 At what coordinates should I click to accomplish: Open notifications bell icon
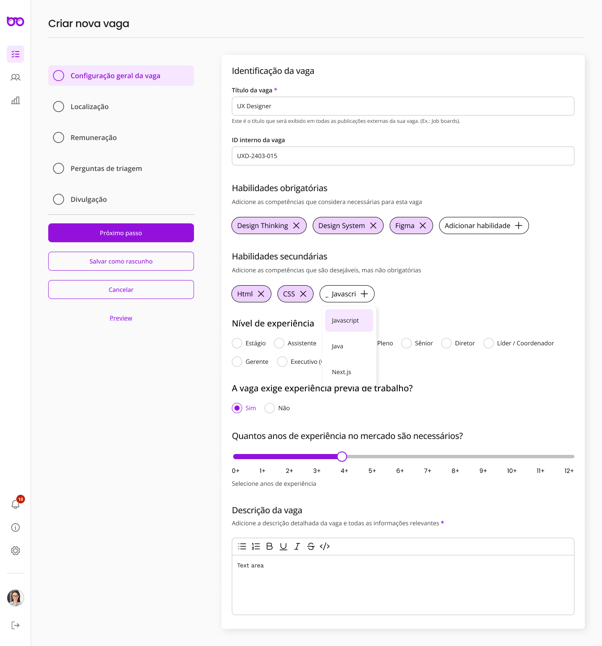(x=15, y=504)
